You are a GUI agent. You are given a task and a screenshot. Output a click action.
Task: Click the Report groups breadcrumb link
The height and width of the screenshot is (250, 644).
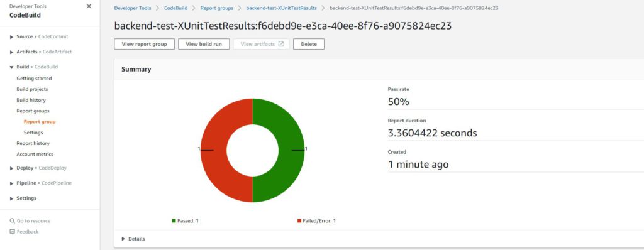pos(217,8)
